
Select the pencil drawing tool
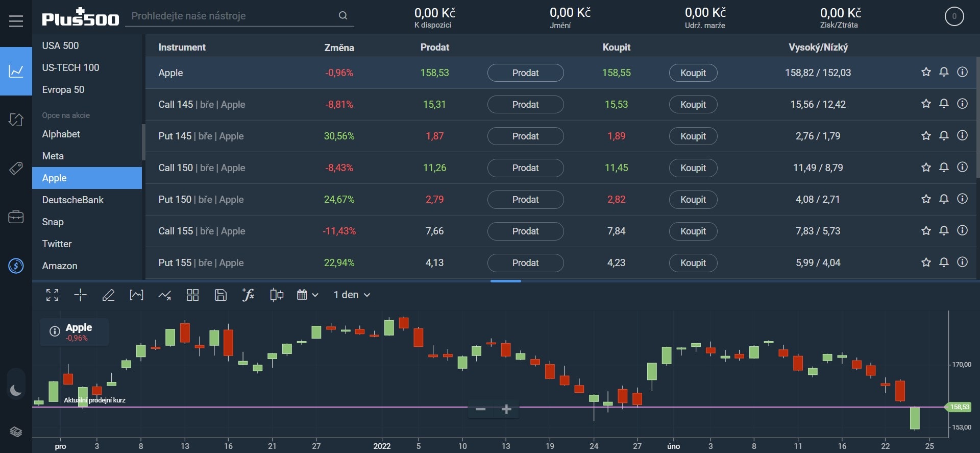(108, 295)
